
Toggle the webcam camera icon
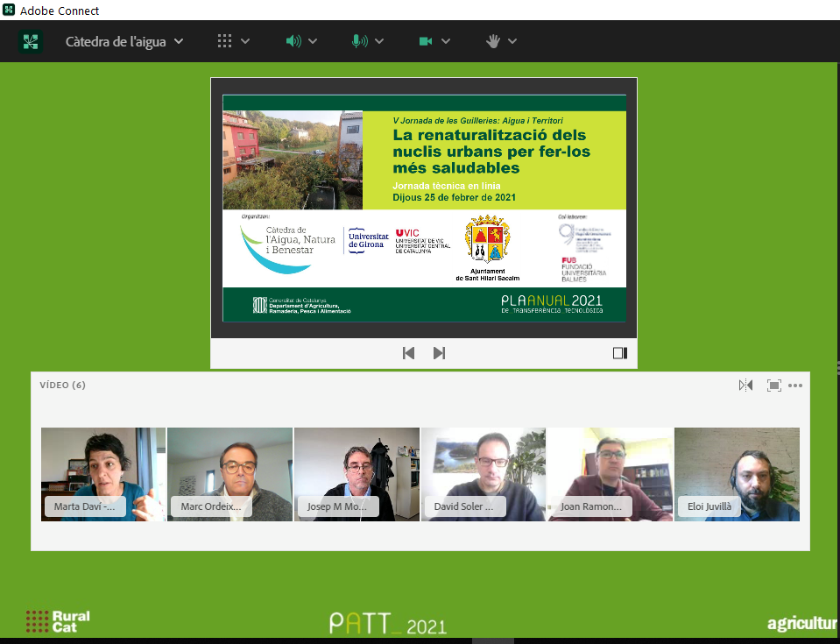point(426,41)
